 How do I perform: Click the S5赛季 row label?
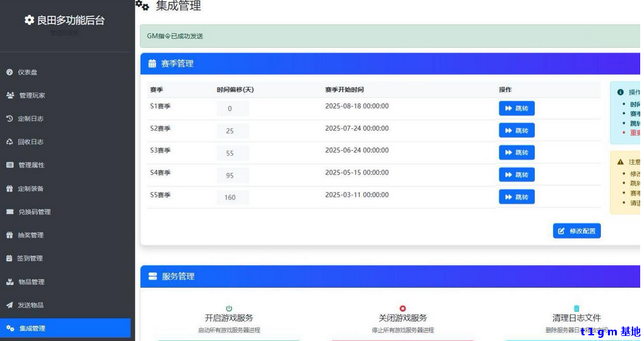coord(160,194)
